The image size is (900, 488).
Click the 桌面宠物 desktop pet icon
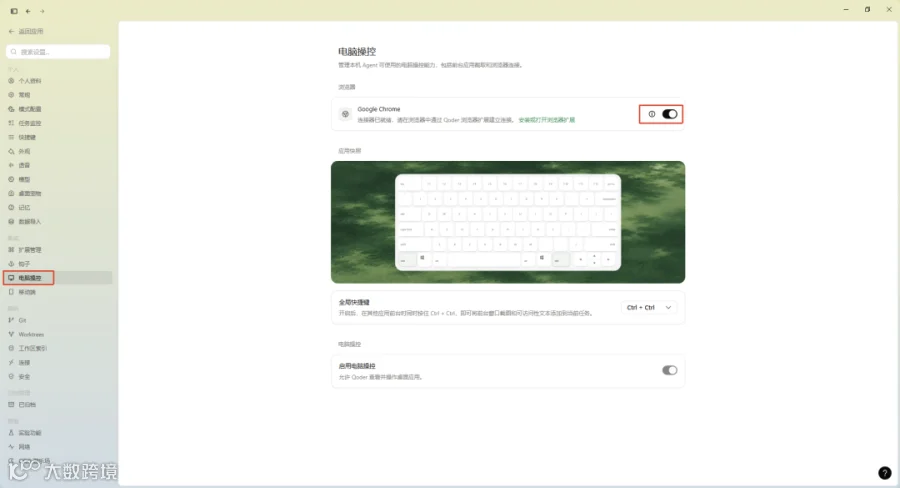[x=11, y=193]
